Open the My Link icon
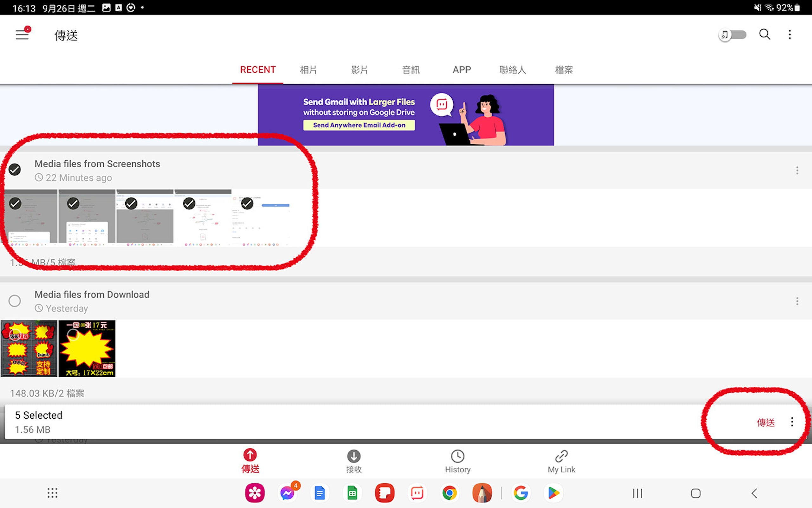The image size is (812, 508). click(x=561, y=456)
